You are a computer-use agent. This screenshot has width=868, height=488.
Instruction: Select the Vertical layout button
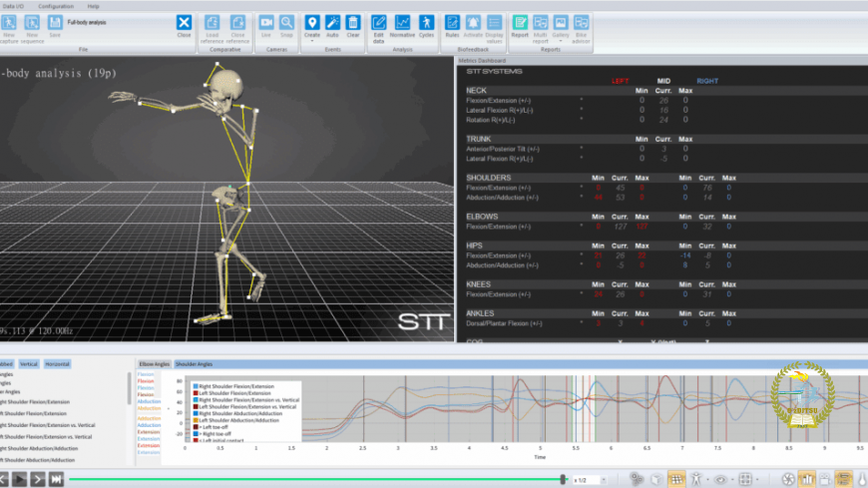(29, 364)
